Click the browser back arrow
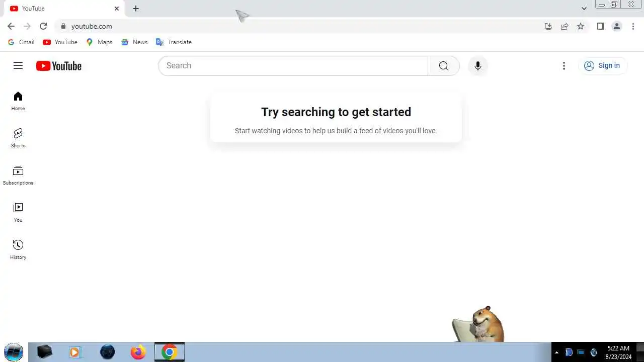 11,26
